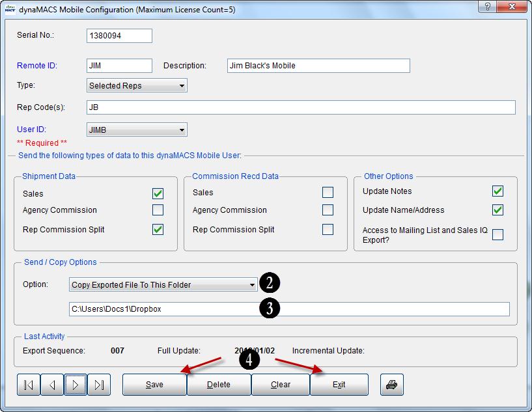Click the Export Sequence value 007
The height and width of the screenshot is (412, 532).
coord(117,350)
